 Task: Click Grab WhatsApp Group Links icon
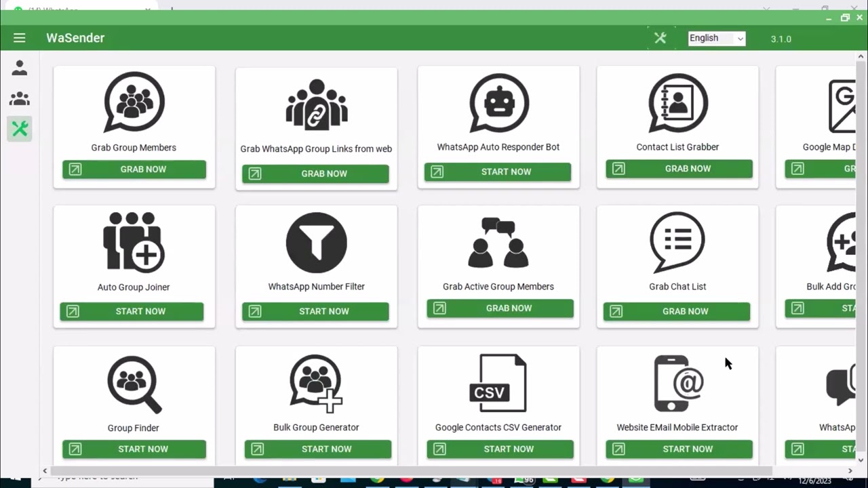(316, 105)
